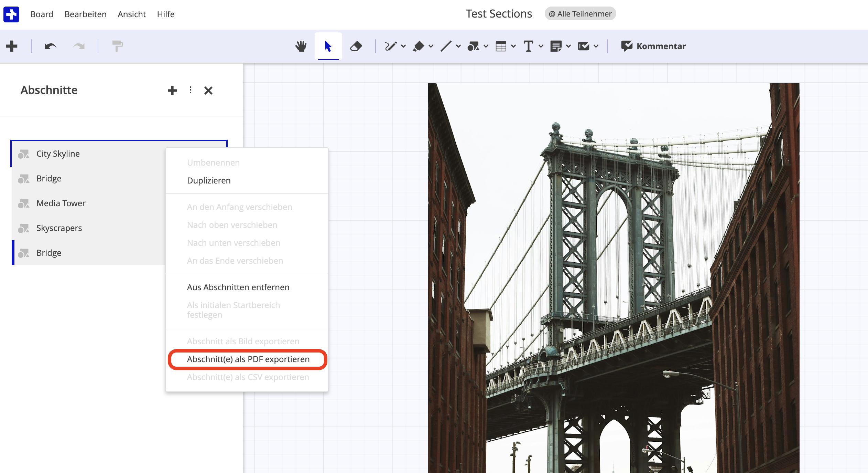This screenshot has height=473, width=868.
Task: Select the Pen drawing tool
Action: click(x=391, y=46)
